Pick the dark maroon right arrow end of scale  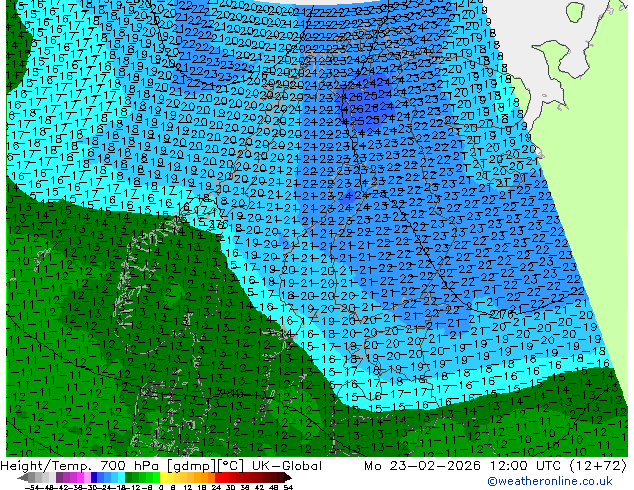click(x=288, y=477)
